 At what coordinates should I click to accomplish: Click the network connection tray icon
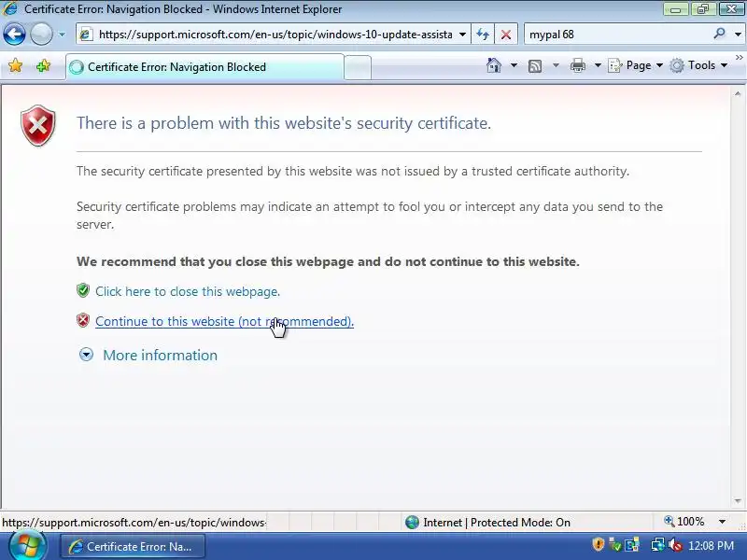tap(658, 545)
